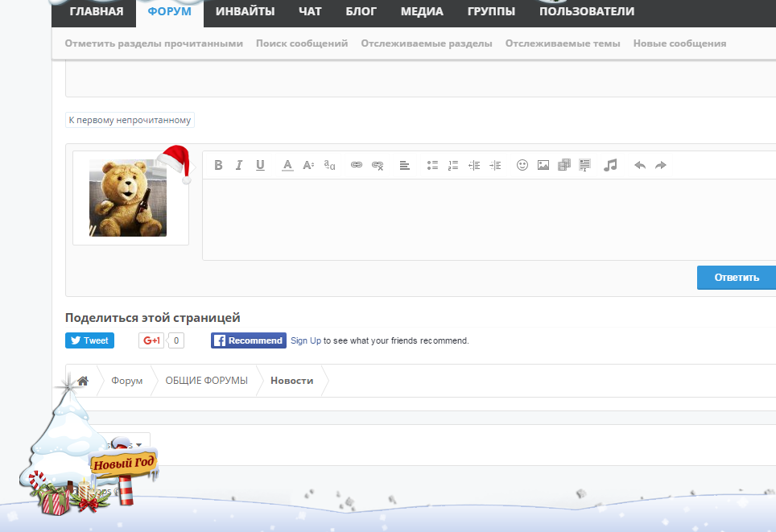Open the font family dropdown
776x532 pixels.
329,165
